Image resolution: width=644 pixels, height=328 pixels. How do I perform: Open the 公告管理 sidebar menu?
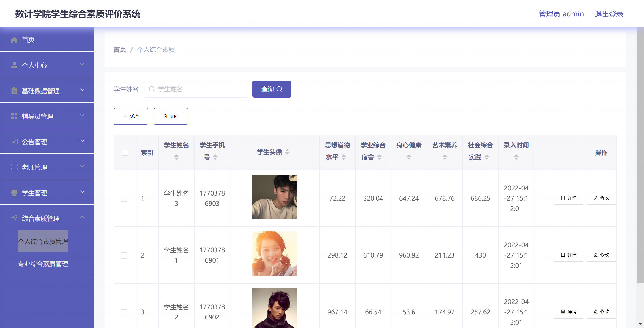(47, 141)
